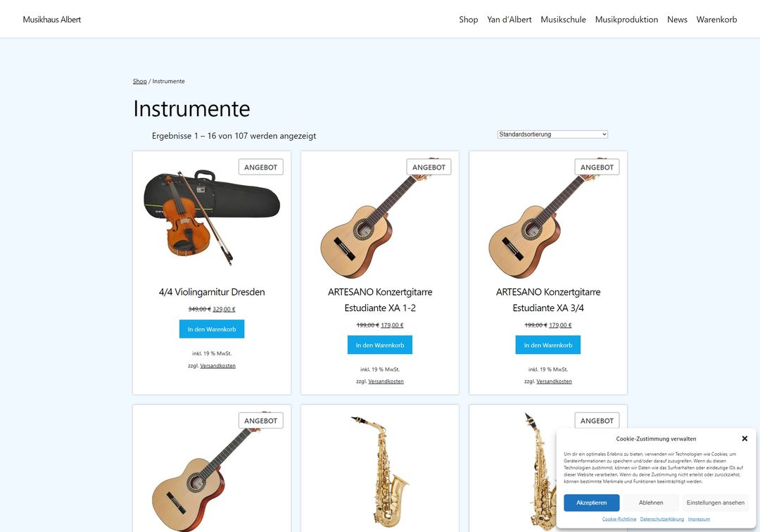Click the Musikhaus Albert site title

[x=52, y=20]
